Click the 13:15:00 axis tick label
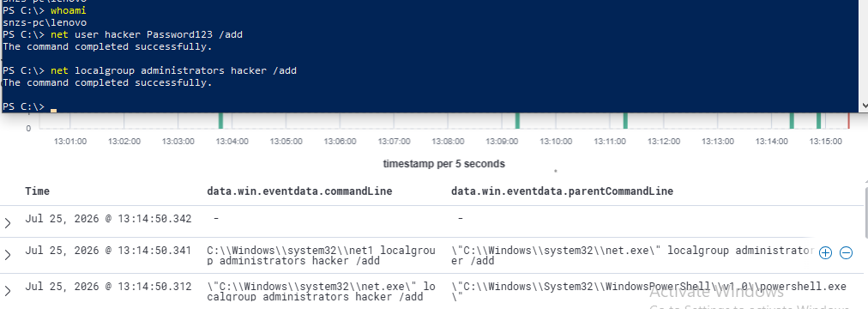This screenshot has height=309, width=868. (825, 142)
